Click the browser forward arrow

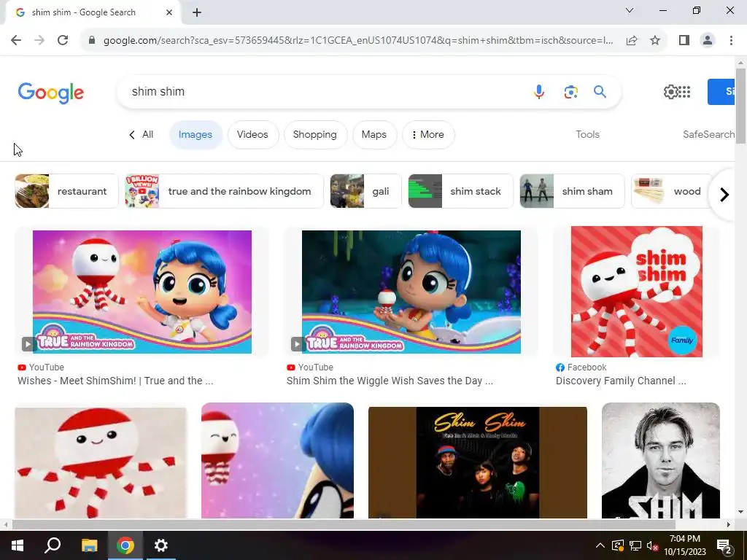point(39,40)
